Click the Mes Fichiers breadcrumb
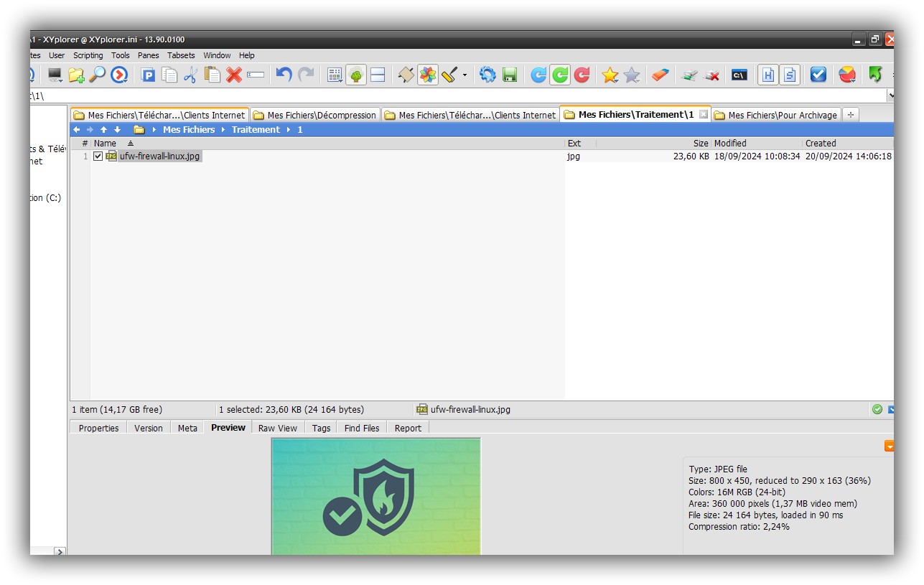This screenshot has width=924, height=585. (189, 130)
